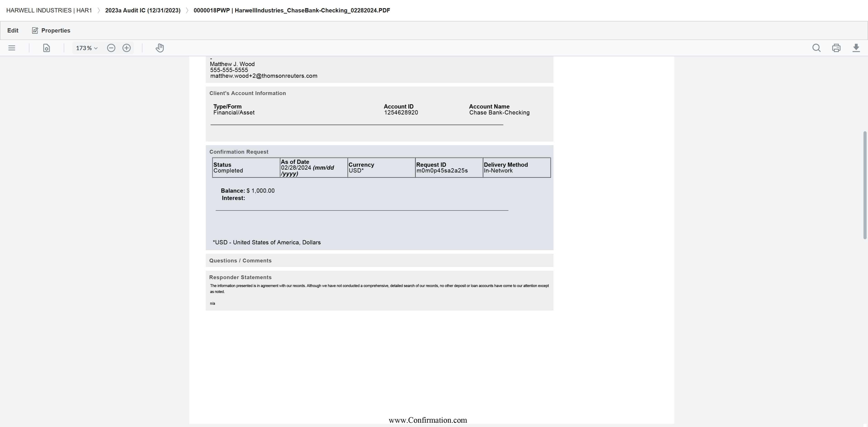Click the Request ID value m0m0p45sa2a25s
The height and width of the screenshot is (427, 868).
(442, 170)
